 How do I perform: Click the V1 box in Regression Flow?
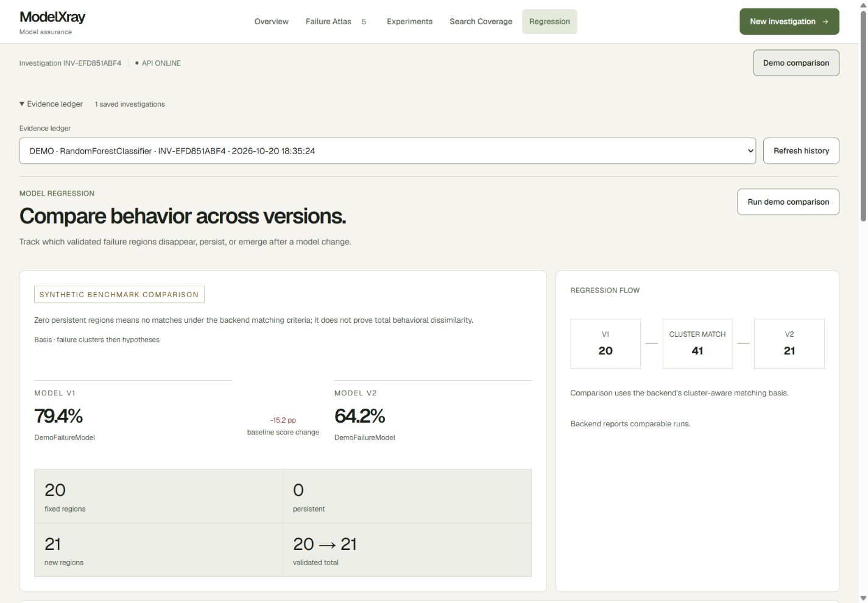pyautogui.click(x=605, y=344)
